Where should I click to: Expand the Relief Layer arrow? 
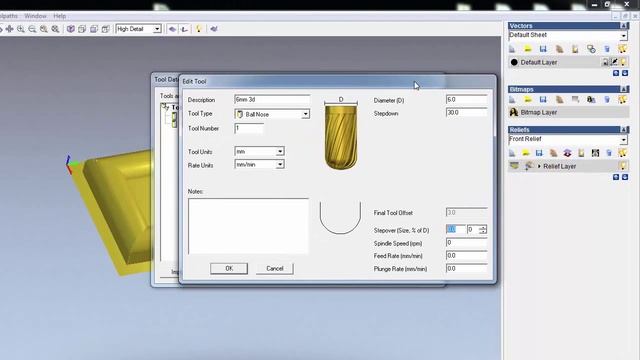(539, 167)
